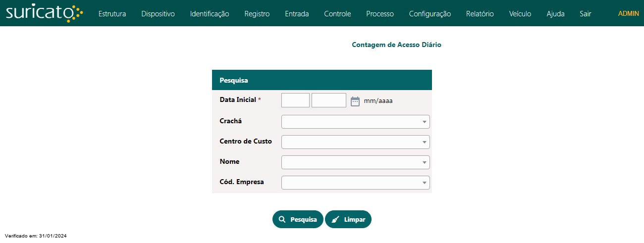Expand the Centro de Custo dropdown
This screenshot has height=243, width=644.
(356, 142)
